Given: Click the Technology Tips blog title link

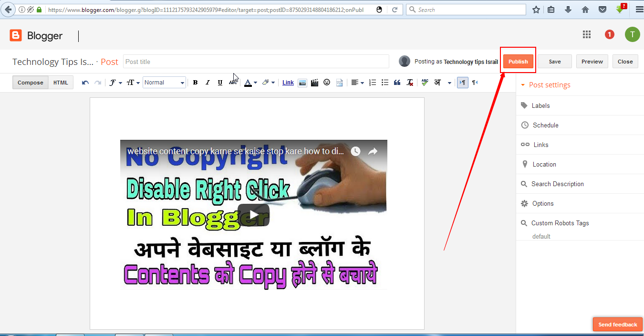Looking at the screenshot, I should tap(53, 62).
